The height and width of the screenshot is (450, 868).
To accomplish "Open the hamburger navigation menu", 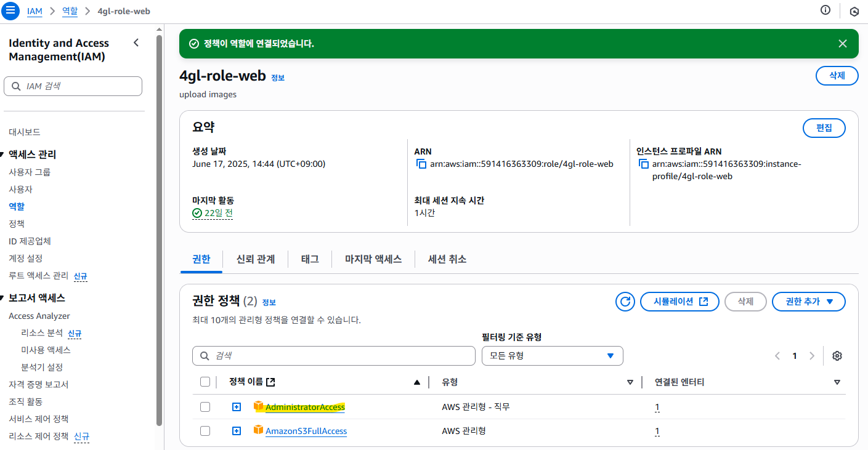I will (11, 11).
